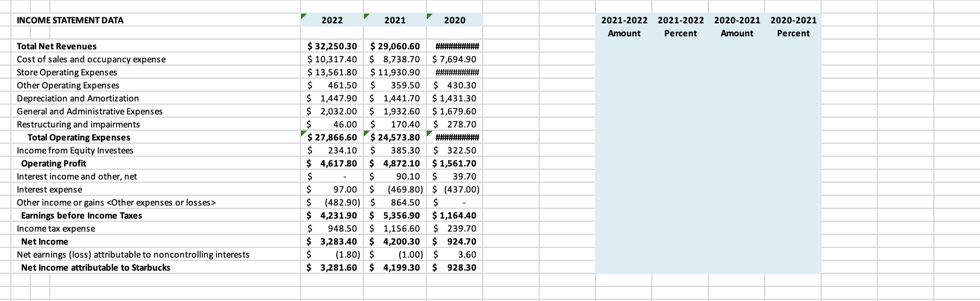Click the 3,283.40 net income cell
This screenshot has height=301, width=980.
(x=332, y=241)
